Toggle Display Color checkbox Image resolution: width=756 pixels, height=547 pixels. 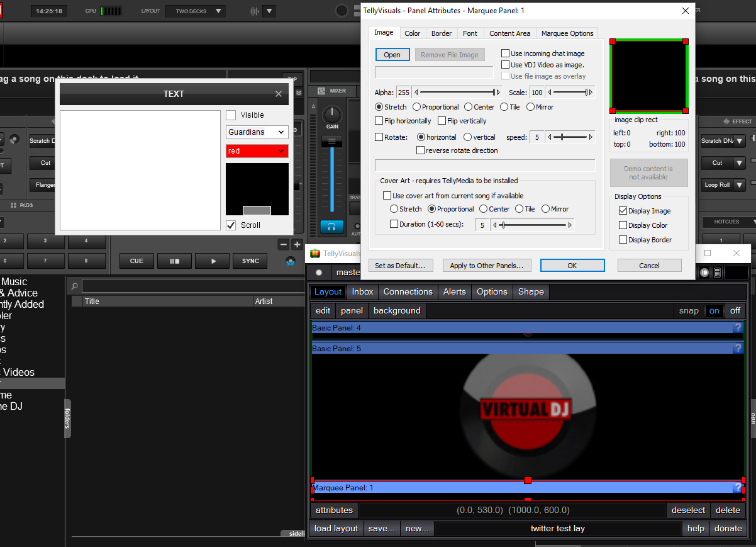[623, 225]
